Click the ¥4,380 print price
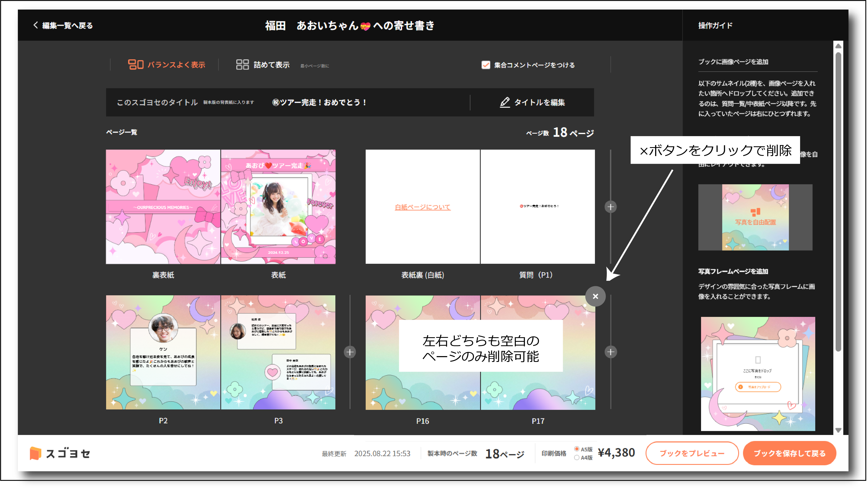The width and height of the screenshot is (868, 491). 617,453
